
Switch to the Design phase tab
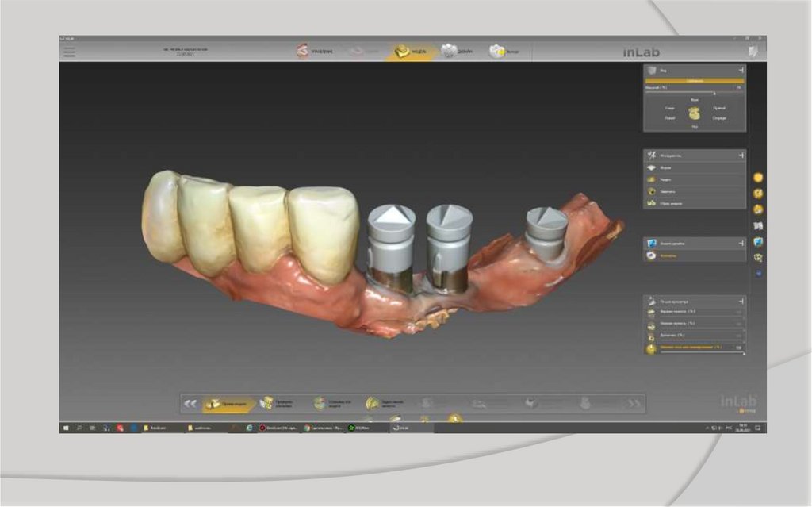tap(457, 52)
